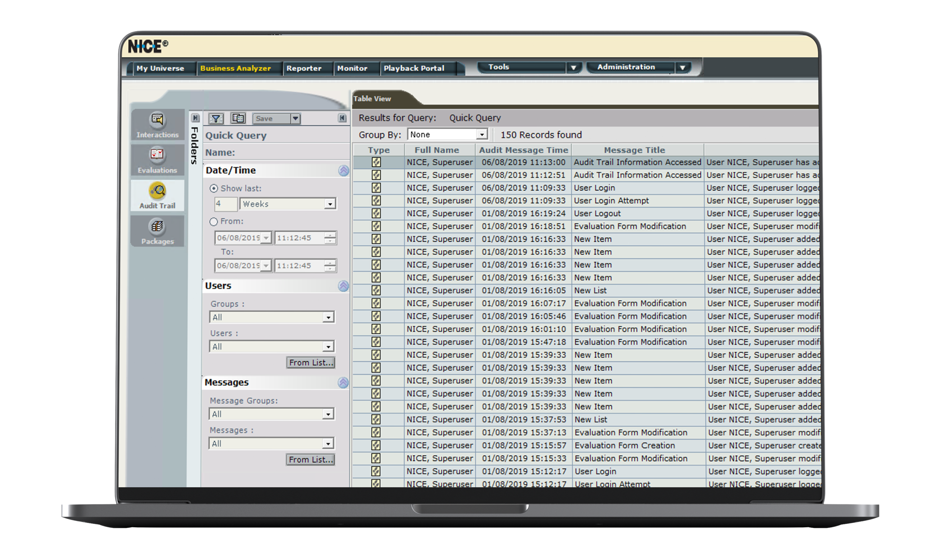The width and height of the screenshot is (937, 560).
Task: Collapse the Users section
Action: pyautogui.click(x=344, y=286)
